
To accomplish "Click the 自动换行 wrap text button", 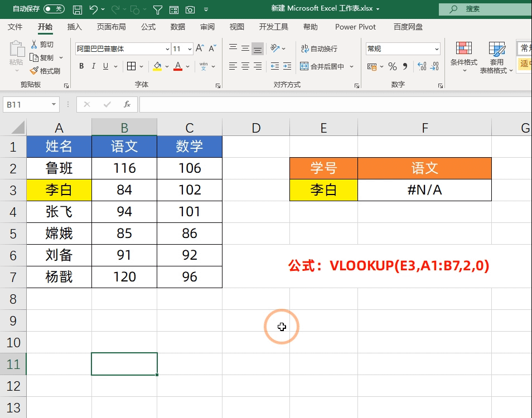I will [x=318, y=49].
